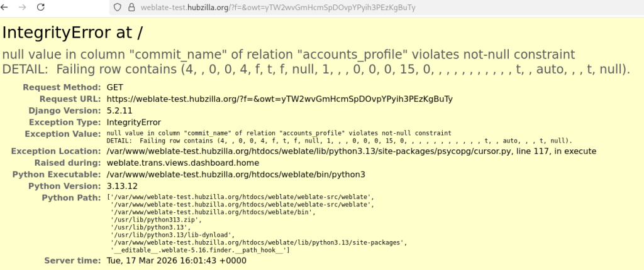
Task: Click the browser back arrow
Action: click(7, 8)
